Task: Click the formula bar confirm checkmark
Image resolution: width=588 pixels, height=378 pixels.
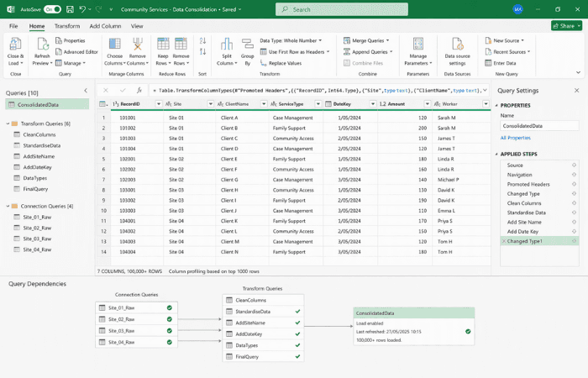Action: [x=123, y=91]
